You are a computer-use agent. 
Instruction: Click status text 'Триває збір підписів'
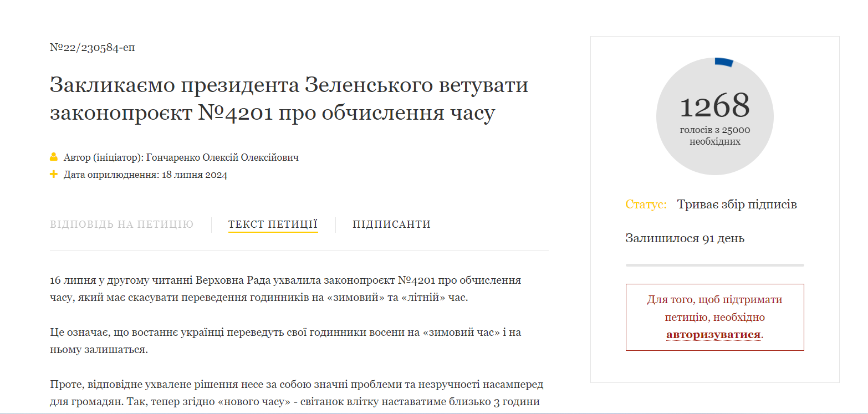pos(737,205)
